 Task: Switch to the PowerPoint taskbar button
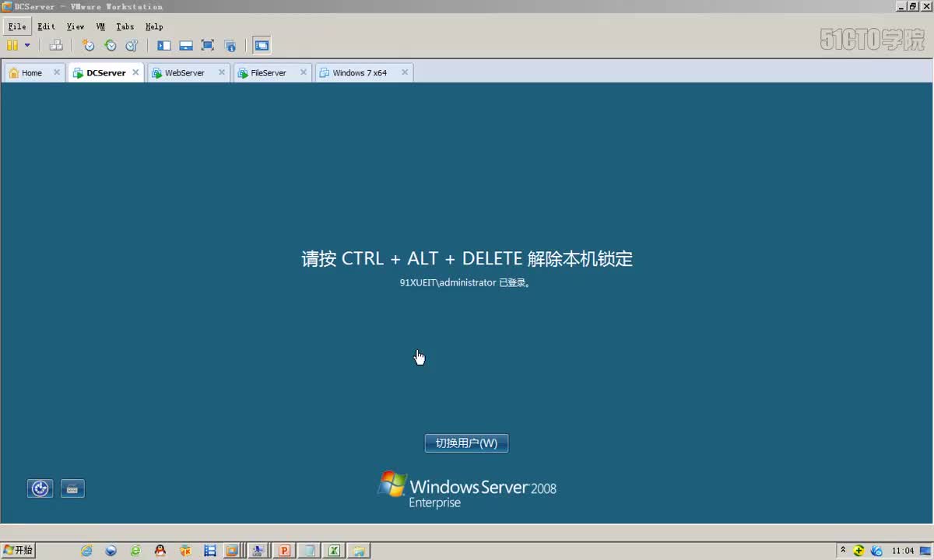click(284, 551)
